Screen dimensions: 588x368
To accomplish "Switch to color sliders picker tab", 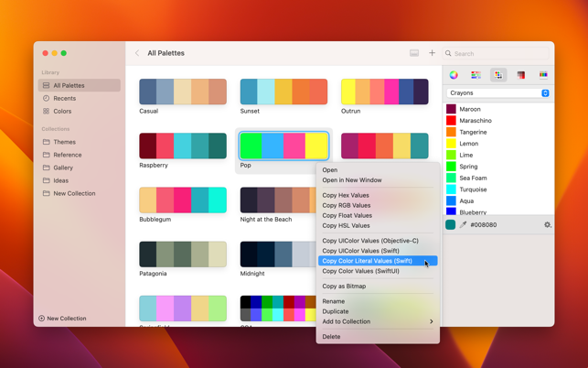I will 476,75.
